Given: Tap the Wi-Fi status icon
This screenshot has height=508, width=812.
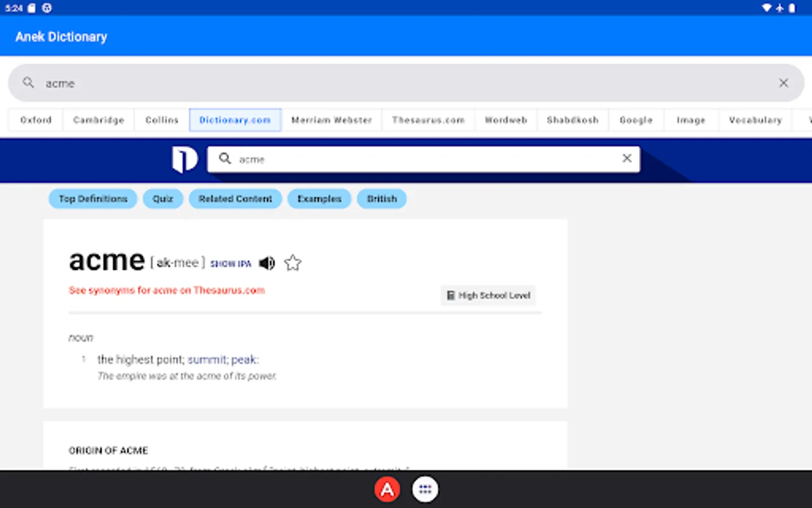Looking at the screenshot, I should pos(766,8).
